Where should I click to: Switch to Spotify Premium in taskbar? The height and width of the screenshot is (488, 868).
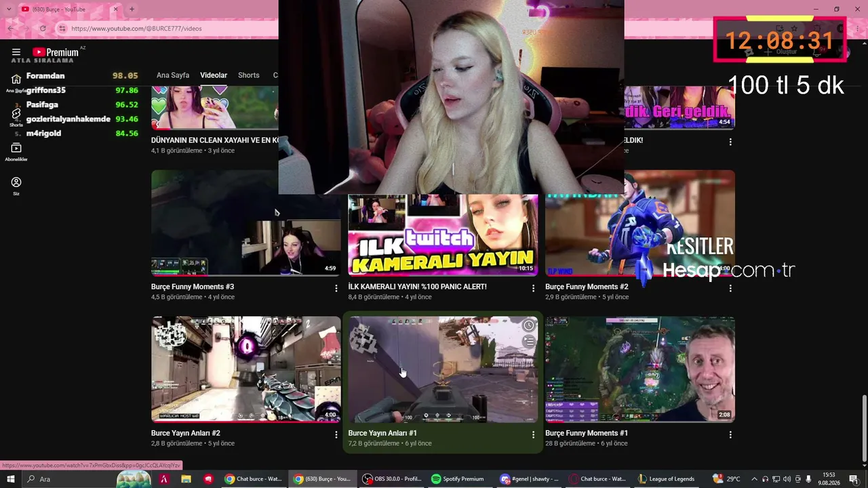click(x=458, y=479)
